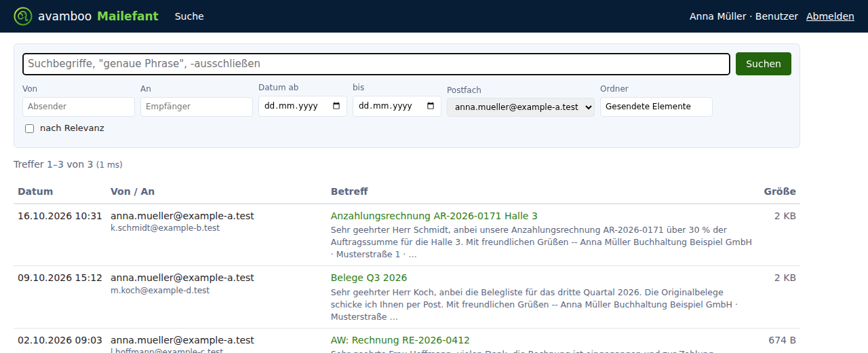Click recipient m.koch@example-d.test
Viewport: 868px width, 353px height.
(160, 291)
